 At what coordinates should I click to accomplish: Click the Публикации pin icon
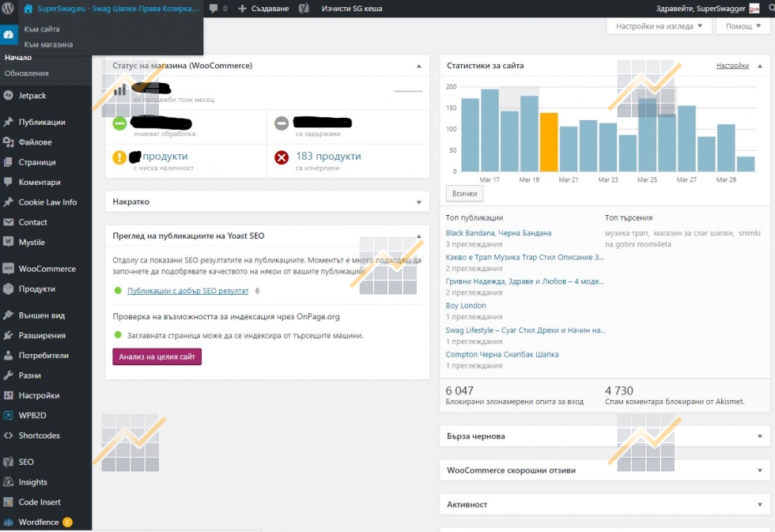tap(8, 122)
